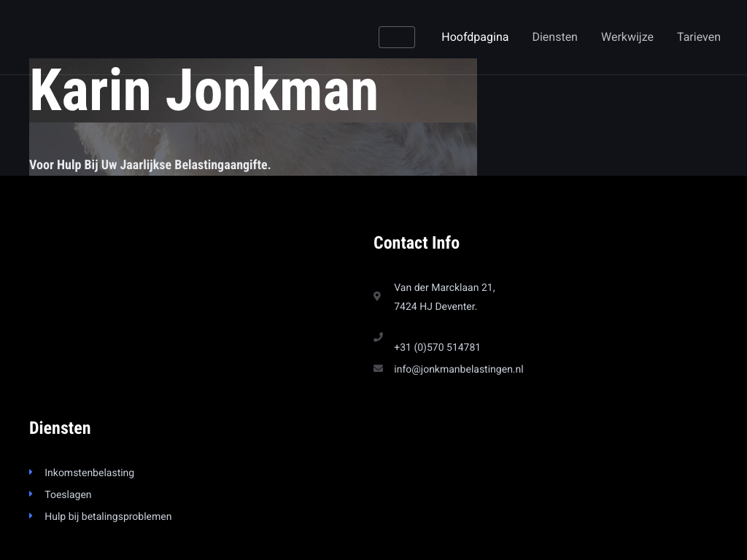Open the Inkomstenbelasting service link

point(89,472)
